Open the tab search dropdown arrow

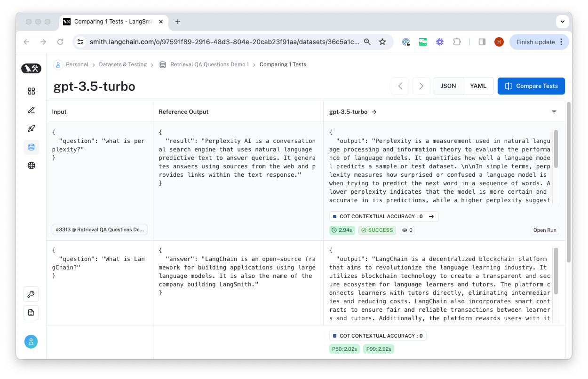click(x=562, y=22)
